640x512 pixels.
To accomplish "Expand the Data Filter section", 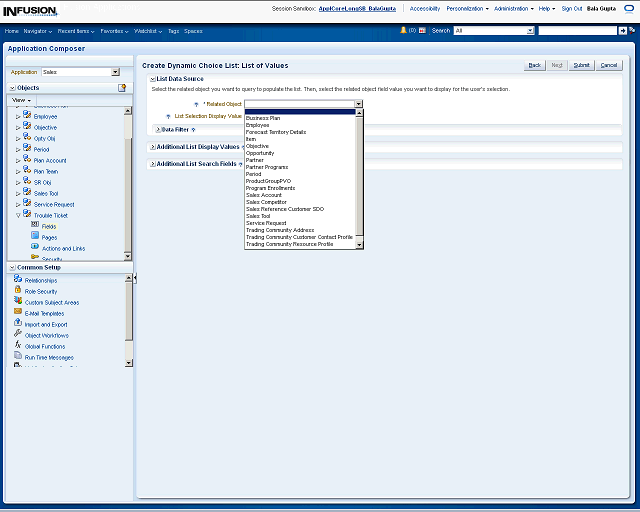I will tap(158, 129).
